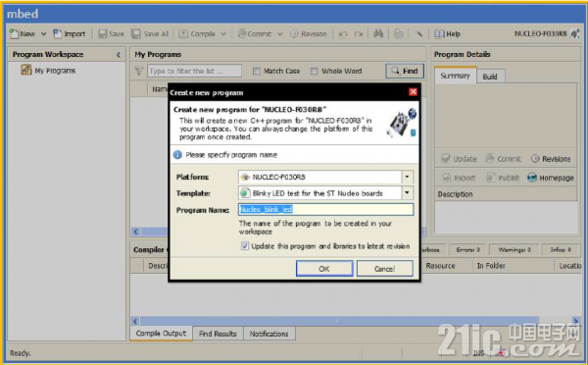Toggle the Infos filter button
588x365 pixels.
(x=561, y=249)
